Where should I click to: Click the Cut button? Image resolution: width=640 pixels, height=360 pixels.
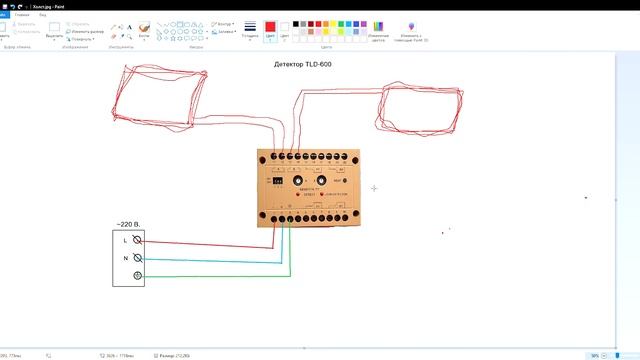[24, 24]
